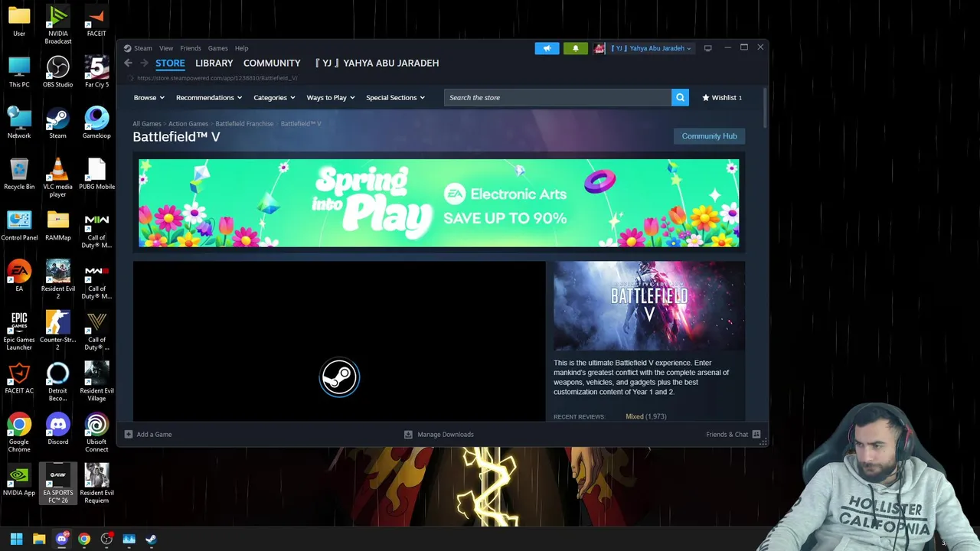980x551 pixels.
Task: Expand the Browse dropdown
Action: click(149, 97)
